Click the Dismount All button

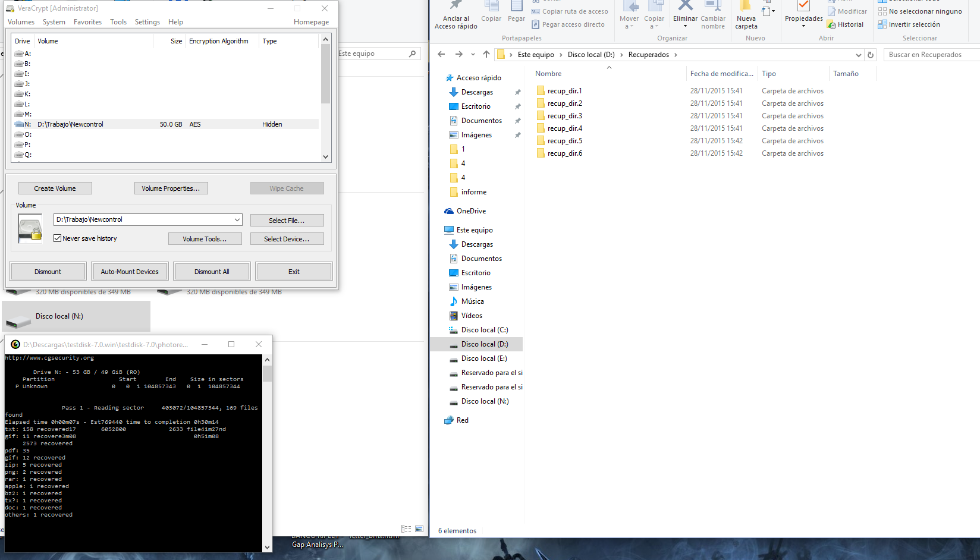pyautogui.click(x=212, y=272)
